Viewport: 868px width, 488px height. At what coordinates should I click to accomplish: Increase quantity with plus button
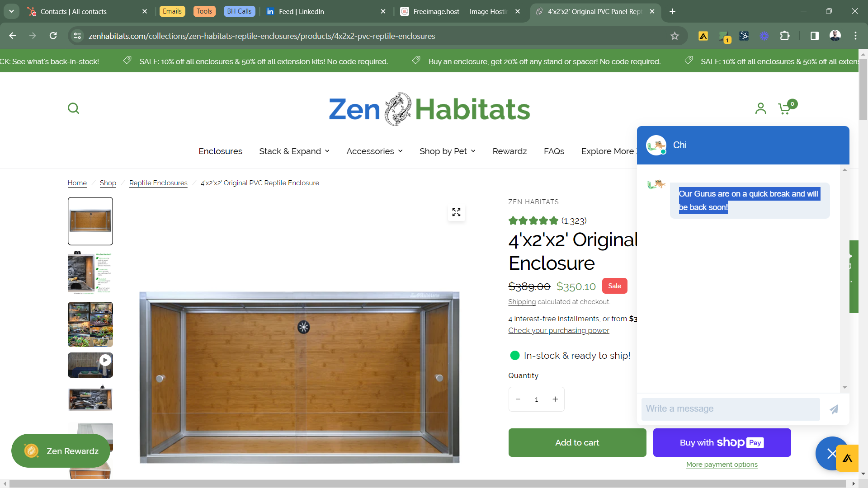[x=555, y=399]
